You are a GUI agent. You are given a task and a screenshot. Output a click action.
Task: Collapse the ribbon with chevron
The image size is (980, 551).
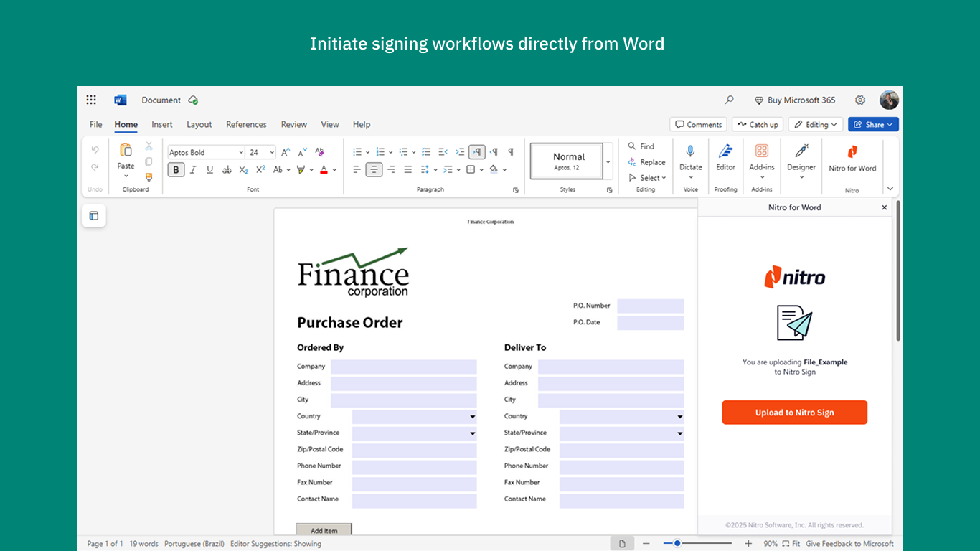890,189
